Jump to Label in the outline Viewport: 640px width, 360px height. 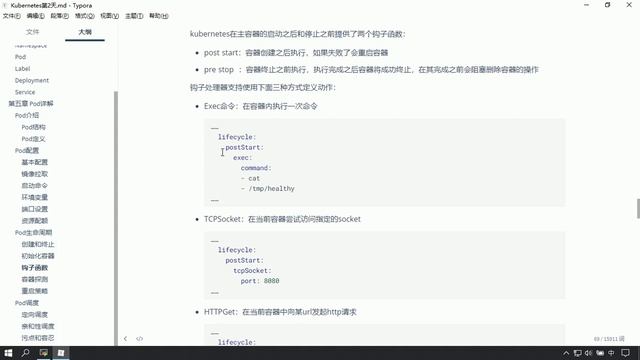[x=22, y=69]
